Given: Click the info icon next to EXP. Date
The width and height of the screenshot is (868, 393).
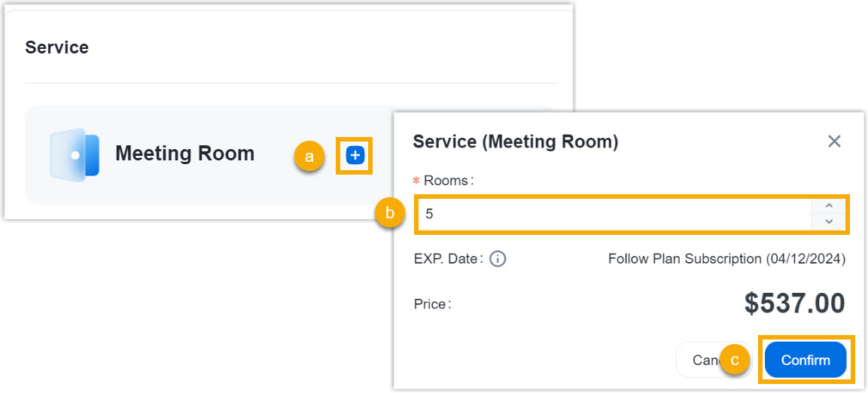Looking at the screenshot, I should click(498, 259).
